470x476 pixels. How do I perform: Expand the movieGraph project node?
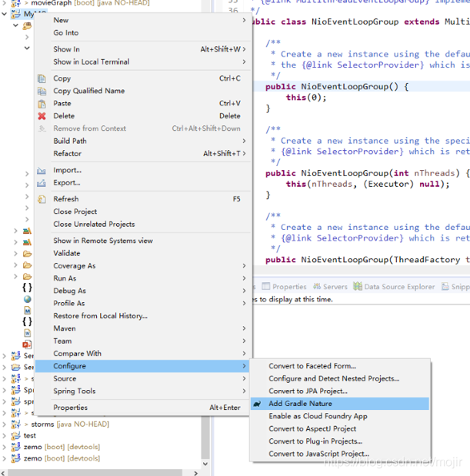coord(5,3)
